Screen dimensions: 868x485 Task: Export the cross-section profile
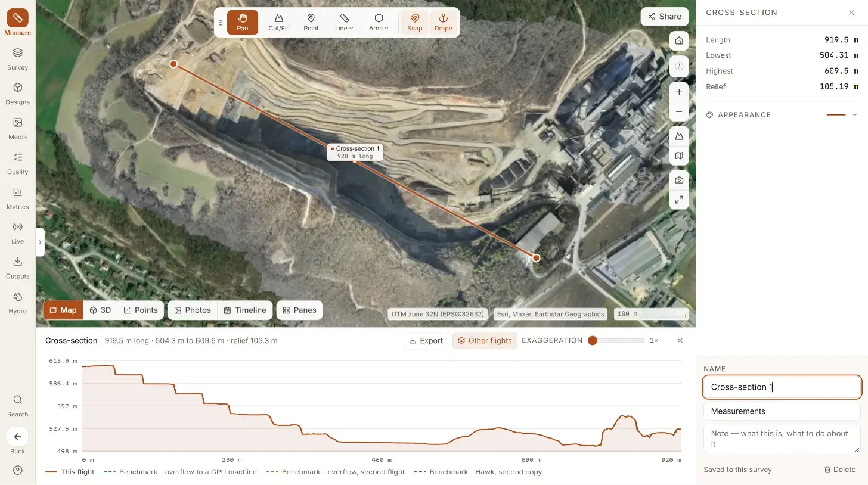pos(426,341)
